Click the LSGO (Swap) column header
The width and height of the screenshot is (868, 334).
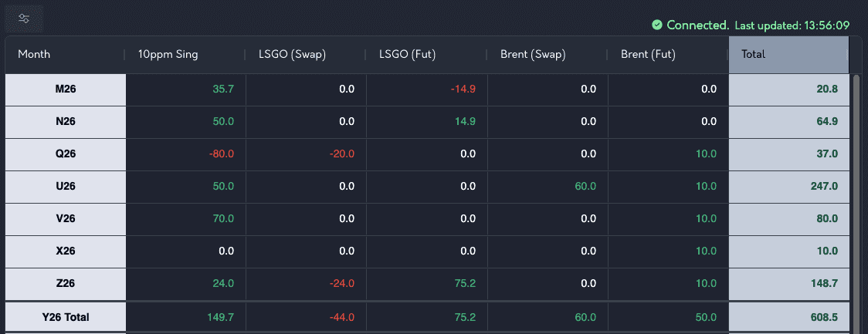[x=292, y=54]
